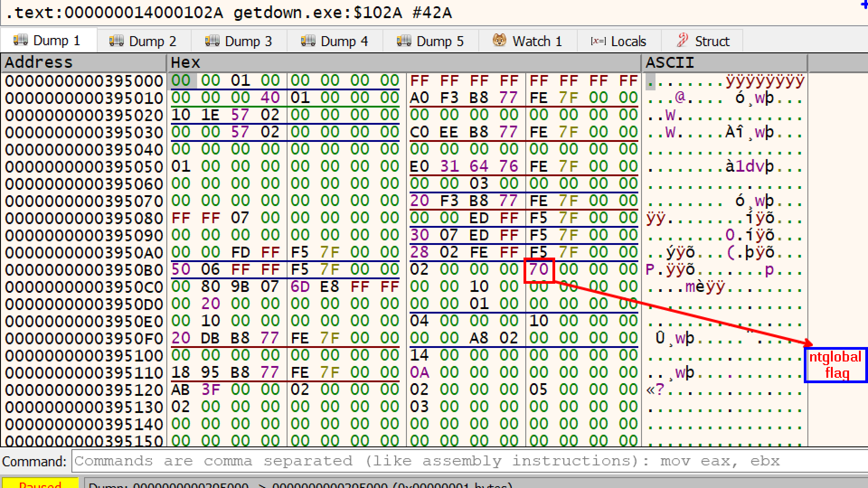The height and width of the screenshot is (488, 868).
Task: Switch to the Dump 2 tab
Action: point(152,42)
